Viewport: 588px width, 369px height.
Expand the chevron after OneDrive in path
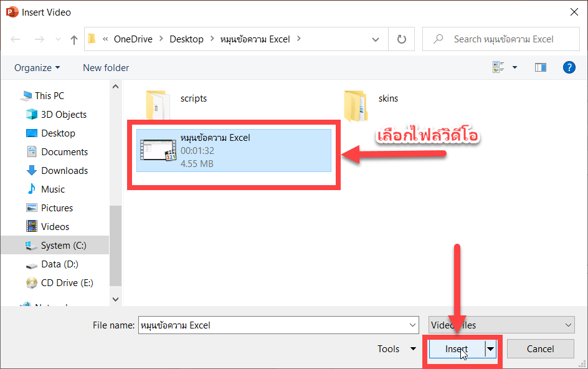tap(161, 39)
